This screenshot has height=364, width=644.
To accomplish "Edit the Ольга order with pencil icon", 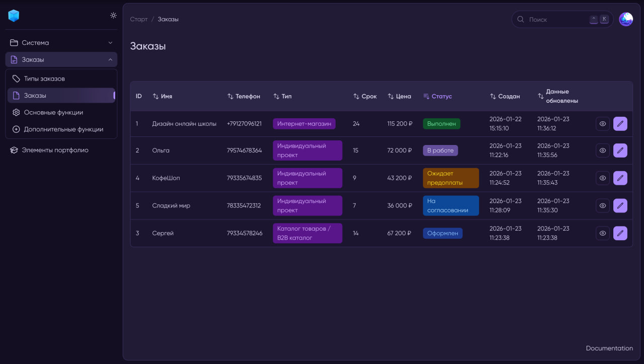I will pos(620,151).
